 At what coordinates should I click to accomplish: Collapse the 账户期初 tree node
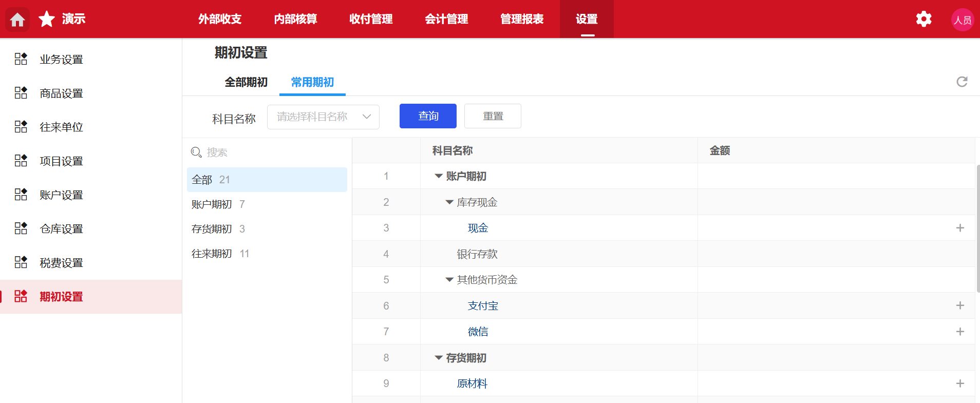tap(438, 176)
